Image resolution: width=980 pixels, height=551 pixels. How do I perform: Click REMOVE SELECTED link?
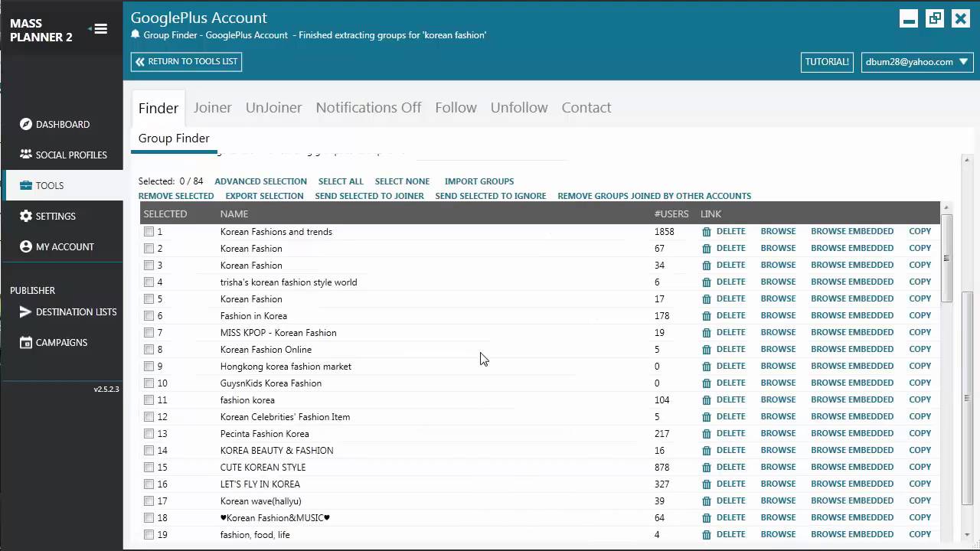(x=176, y=196)
